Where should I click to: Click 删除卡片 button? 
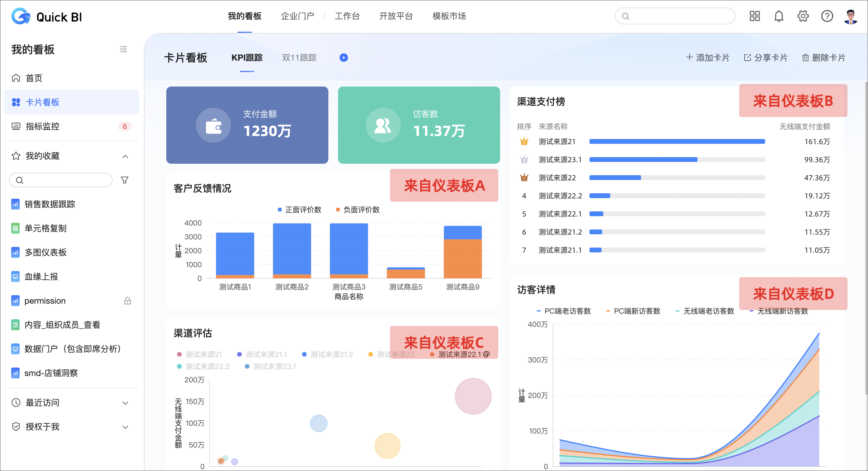click(824, 58)
